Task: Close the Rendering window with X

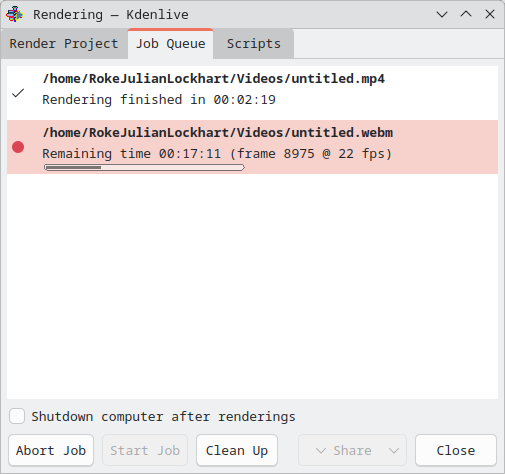Action: point(490,14)
